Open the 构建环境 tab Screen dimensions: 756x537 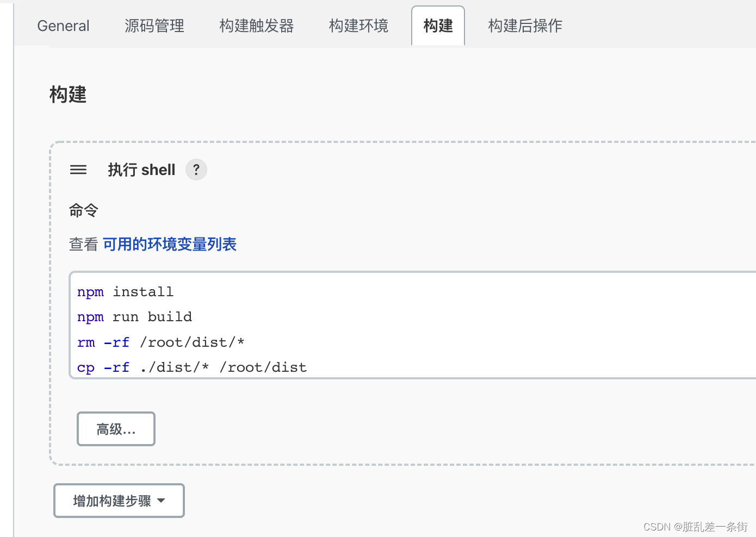pos(358,26)
